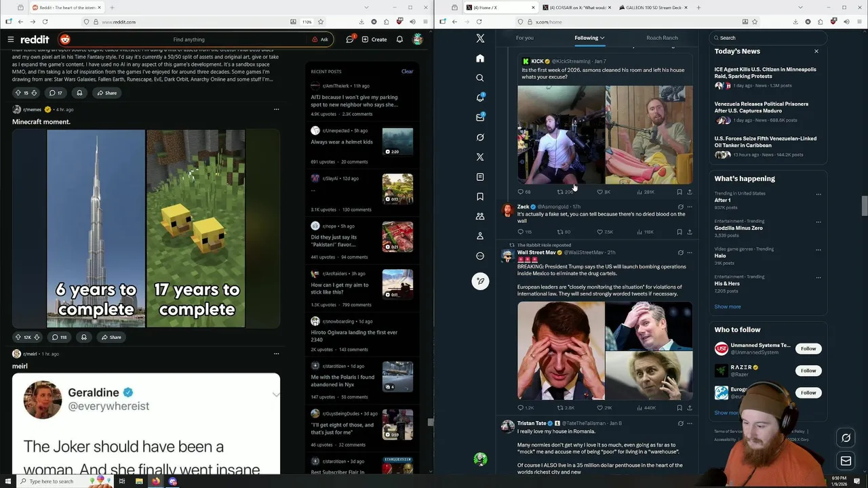Select the GALLEON 100 SD Stream Deck tab
Image resolution: width=868 pixels, height=488 pixels.
click(x=653, y=7)
